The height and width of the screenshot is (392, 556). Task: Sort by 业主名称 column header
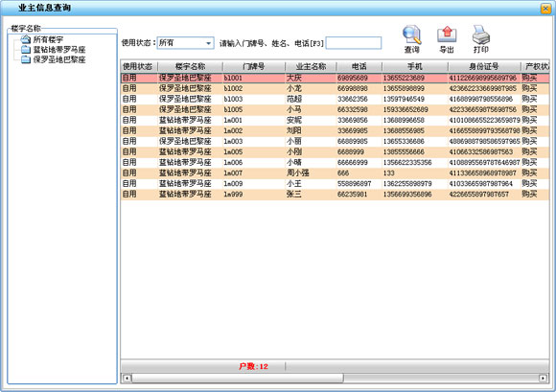pos(311,66)
